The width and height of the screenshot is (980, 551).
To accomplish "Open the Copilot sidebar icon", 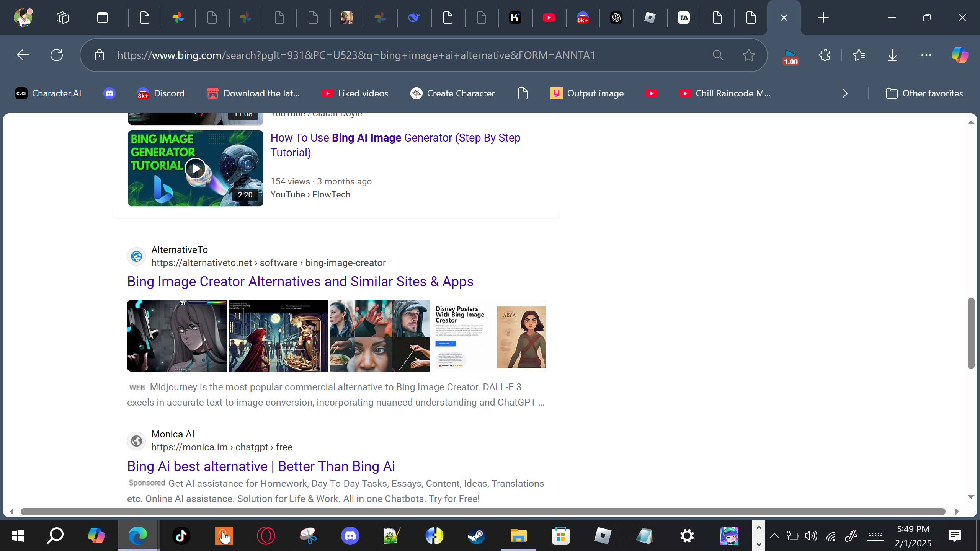I will pos(959,55).
